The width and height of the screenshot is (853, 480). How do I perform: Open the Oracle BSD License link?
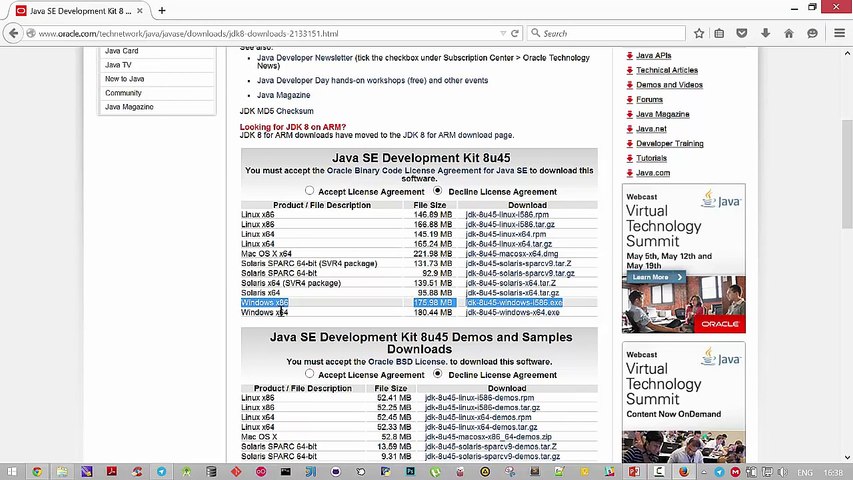click(x=407, y=361)
